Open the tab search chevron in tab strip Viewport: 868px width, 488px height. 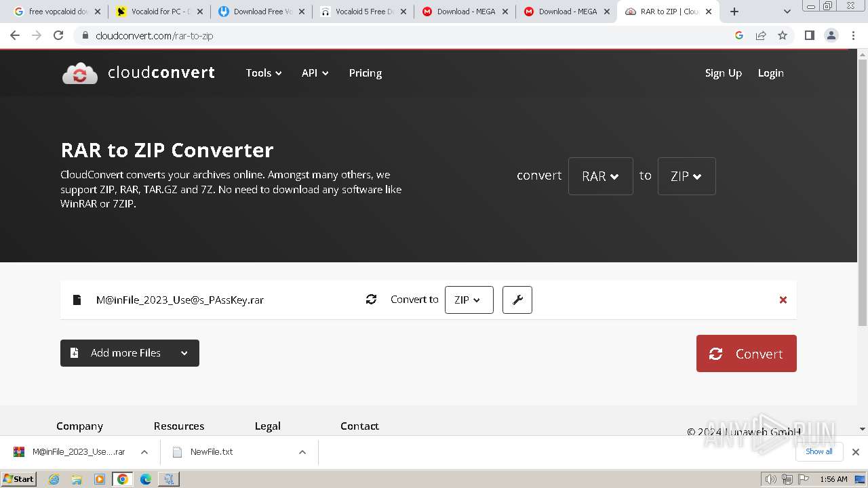pyautogui.click(x=787, y=12)
